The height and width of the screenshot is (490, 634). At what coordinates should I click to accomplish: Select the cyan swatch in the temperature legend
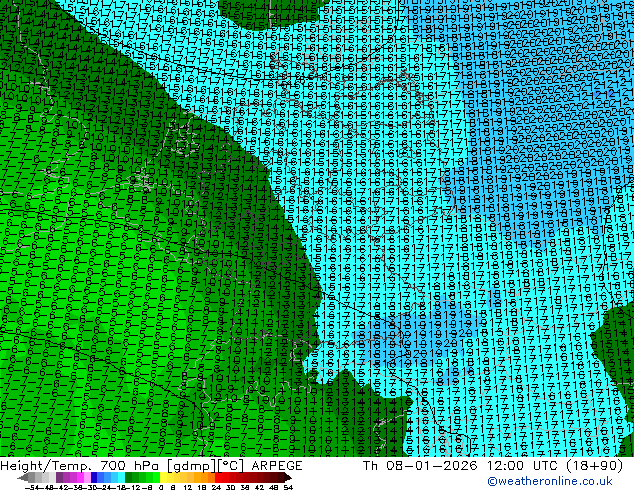(122, 477)
